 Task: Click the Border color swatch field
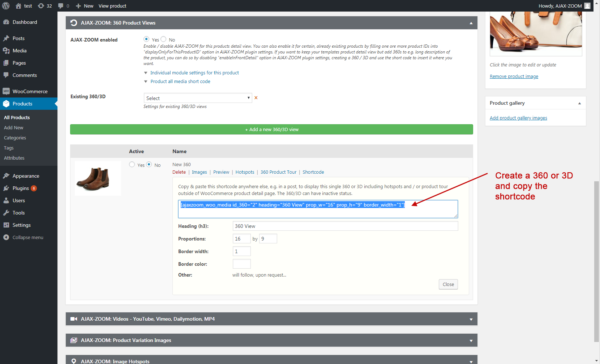click(x=242, y=264)
